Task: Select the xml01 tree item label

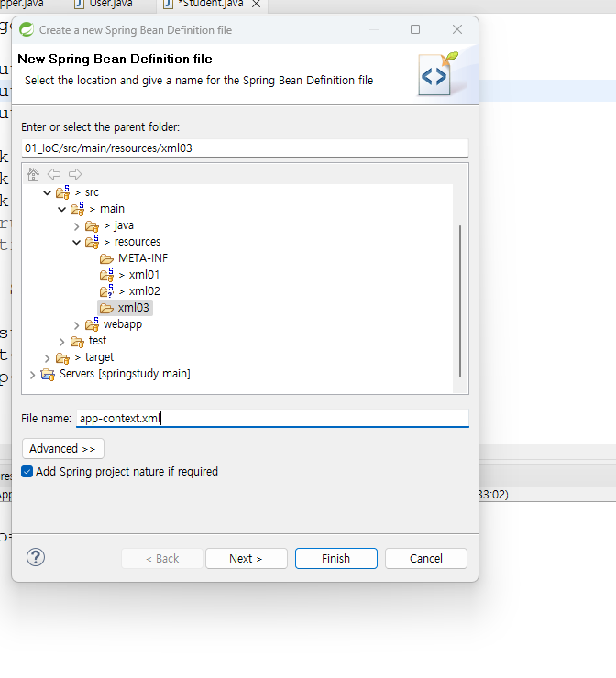Action: 145,275
